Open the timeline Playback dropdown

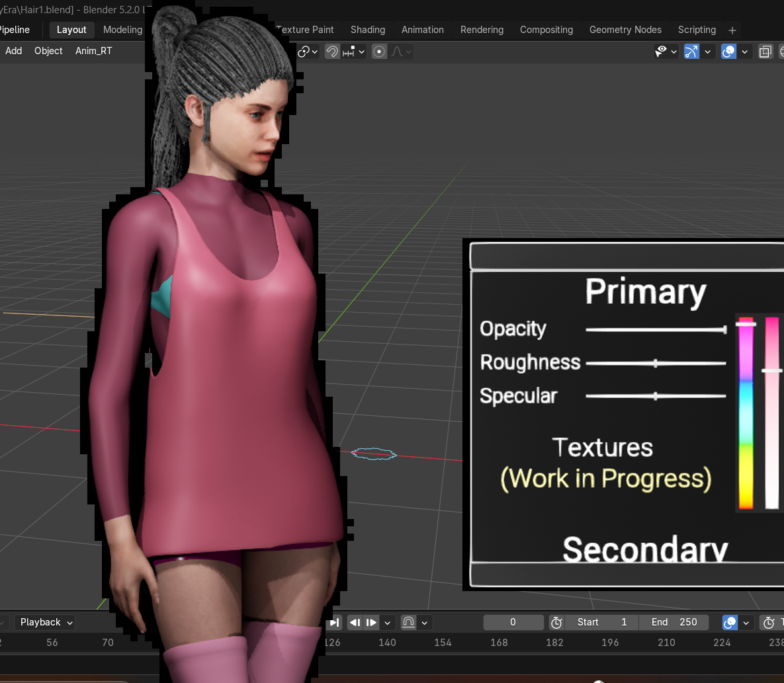point(45,623)
